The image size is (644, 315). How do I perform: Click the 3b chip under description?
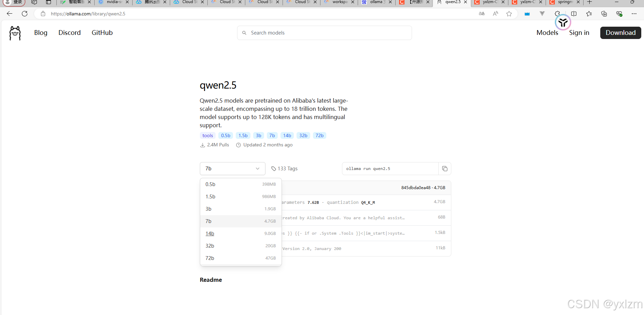(259, 136)
